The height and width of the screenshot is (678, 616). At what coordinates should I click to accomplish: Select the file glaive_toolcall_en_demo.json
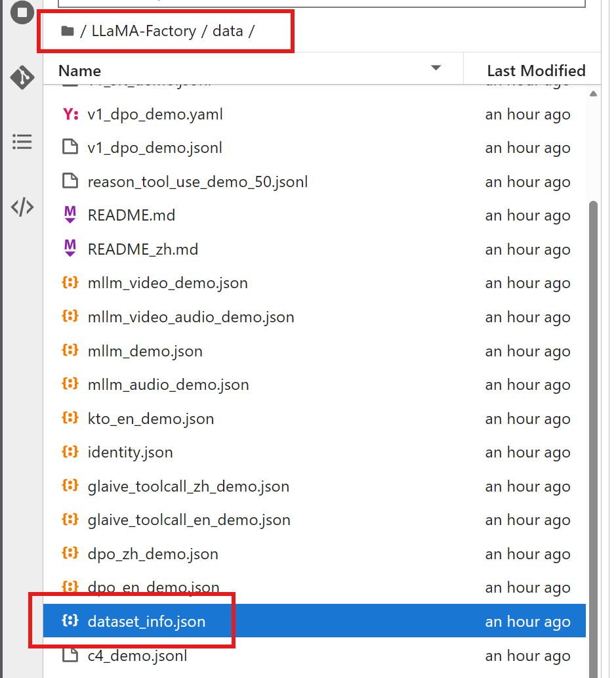pos(314,520)
